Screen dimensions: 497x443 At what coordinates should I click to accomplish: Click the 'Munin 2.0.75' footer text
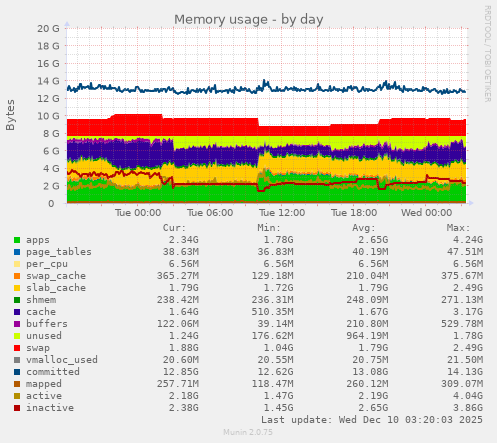[248, 432]
